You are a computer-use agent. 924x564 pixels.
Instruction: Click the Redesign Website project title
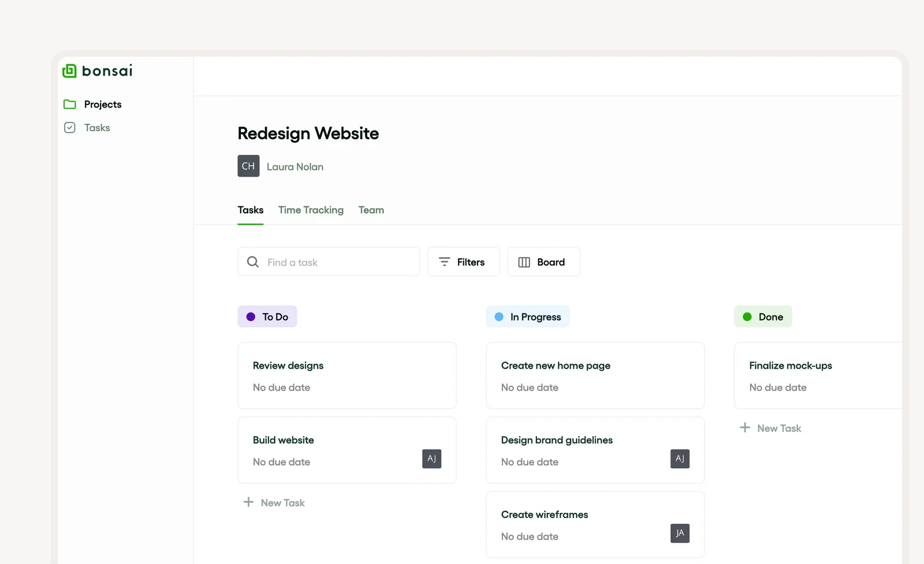(x=308, y=133)
